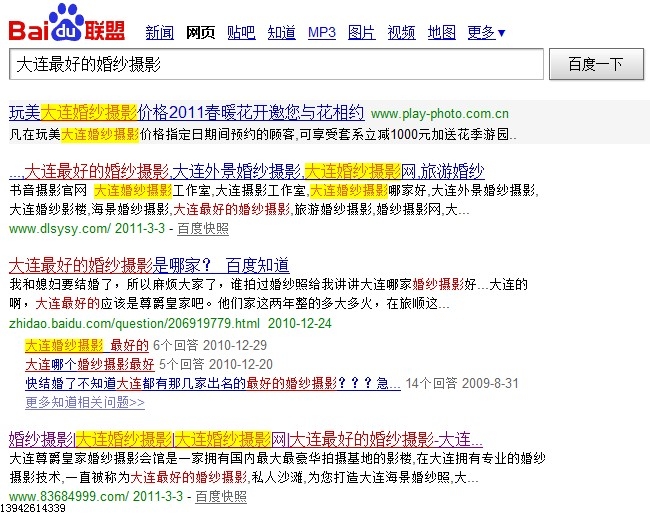Click the snippet beginning 我和媳妇要结婚了
Image resolution: width=650 pixels, height=515 pixels.
[x=269, y=294]
